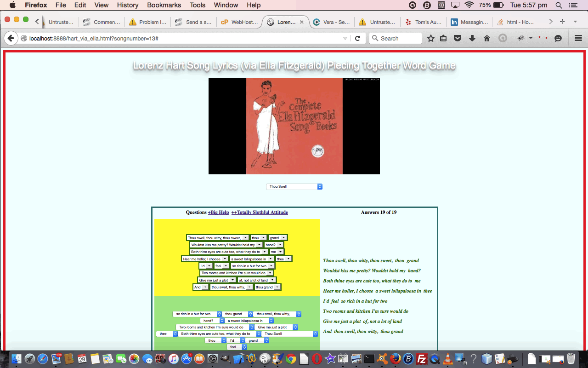Open the Trash in the Dock
This screenshot has height=368, width=588.
click(571, 359)
